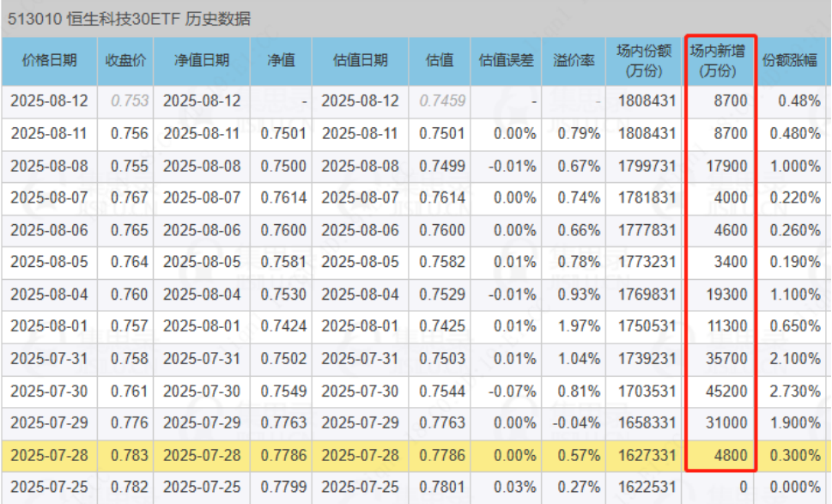Click share amount 1781831
Screen dimensions: 832x504
[x=647, y=197]
